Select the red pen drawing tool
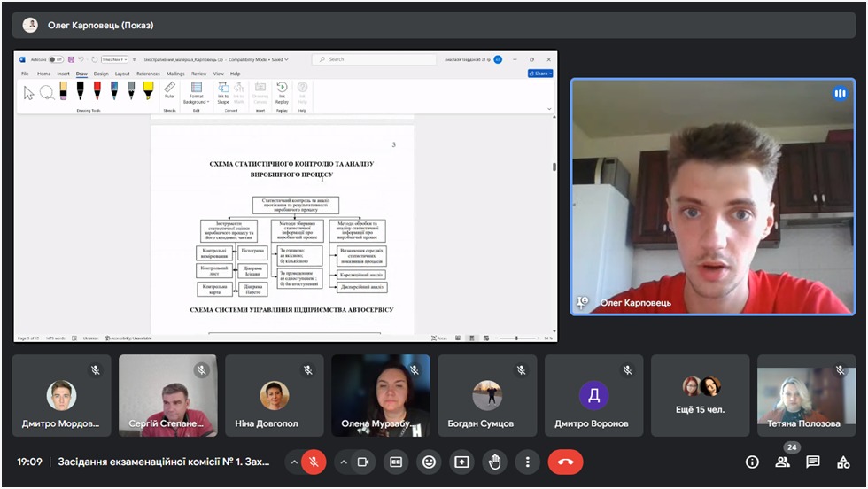The width and height of the screenshot is (868, 489). pos(97,90)
